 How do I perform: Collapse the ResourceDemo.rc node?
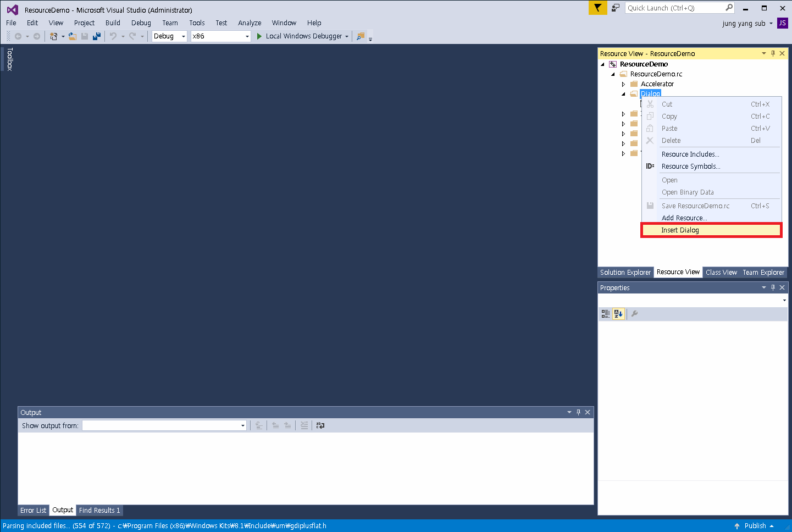point(613,74)
